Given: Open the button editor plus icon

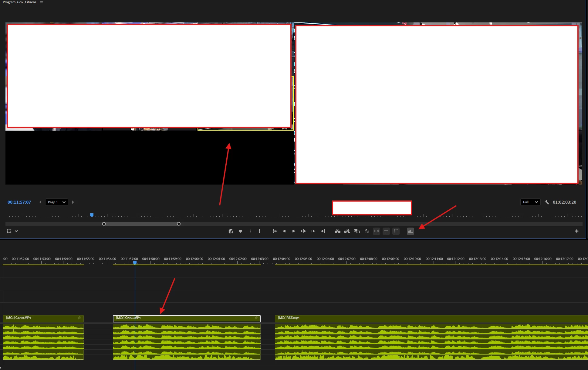Looking at the screenshot, I should 577,231.
